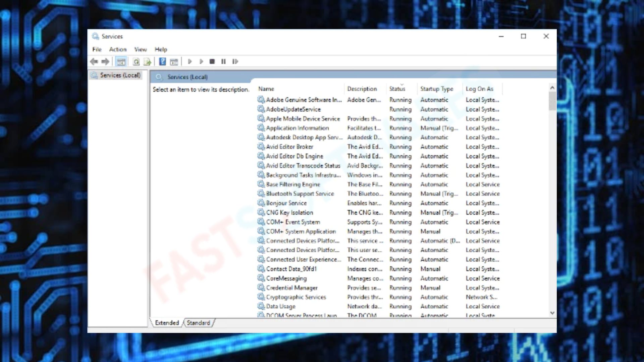Open the Help menu
Screen dimensions: 644x362
161,49
